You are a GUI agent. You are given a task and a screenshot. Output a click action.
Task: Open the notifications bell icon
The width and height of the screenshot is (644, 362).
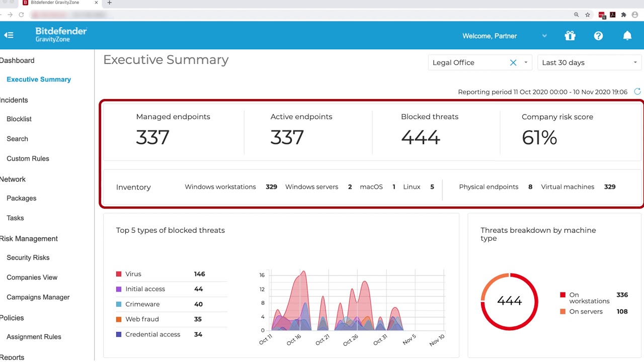(x=627, y=36)
